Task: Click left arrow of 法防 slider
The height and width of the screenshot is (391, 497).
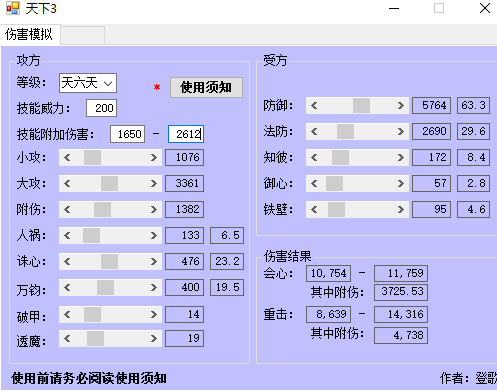Action: click(314, 131)
